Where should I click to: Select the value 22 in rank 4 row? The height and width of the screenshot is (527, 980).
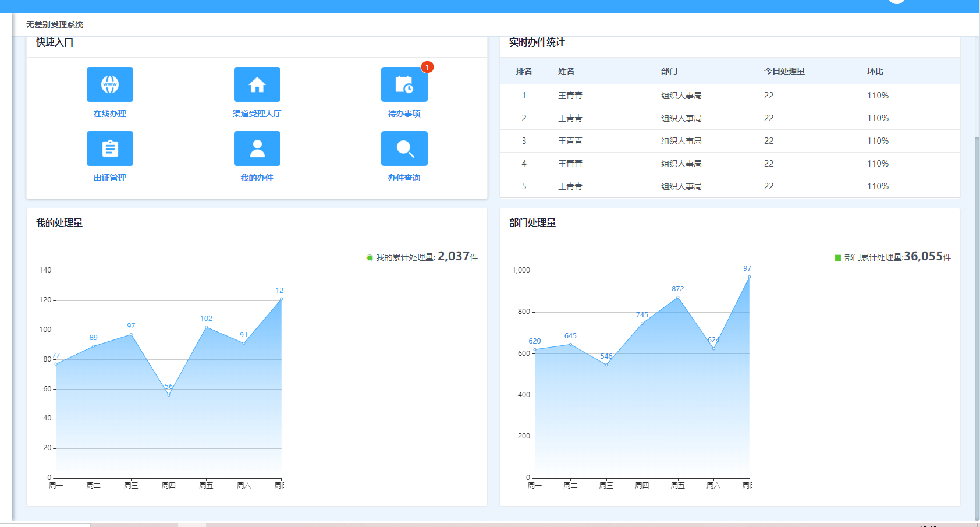(x=769, y=164)
